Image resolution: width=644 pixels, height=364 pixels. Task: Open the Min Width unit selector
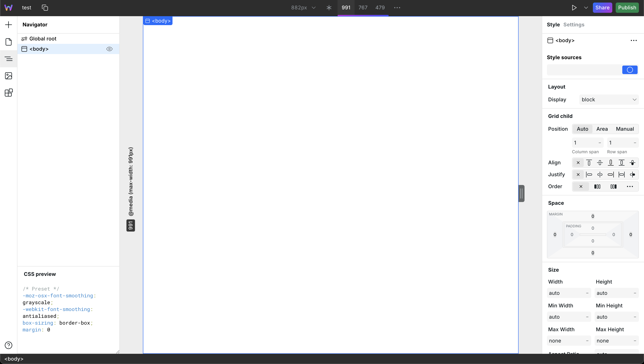[x=587, y=317]
